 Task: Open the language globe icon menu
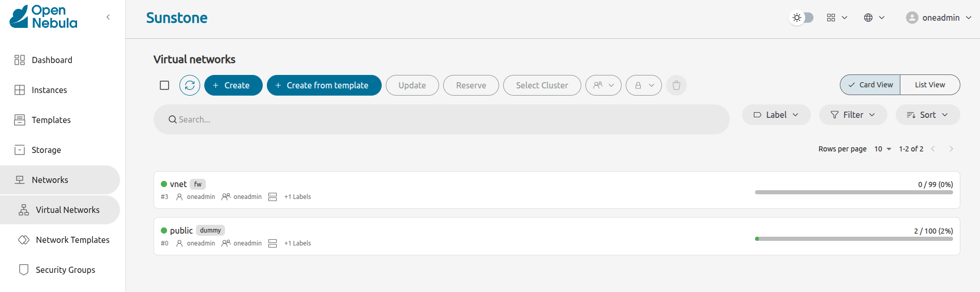[x=874, y=18]
